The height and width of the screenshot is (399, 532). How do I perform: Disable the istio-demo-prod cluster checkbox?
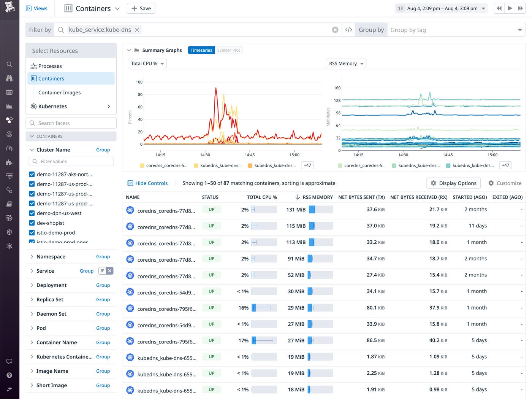tap(32, 232)
